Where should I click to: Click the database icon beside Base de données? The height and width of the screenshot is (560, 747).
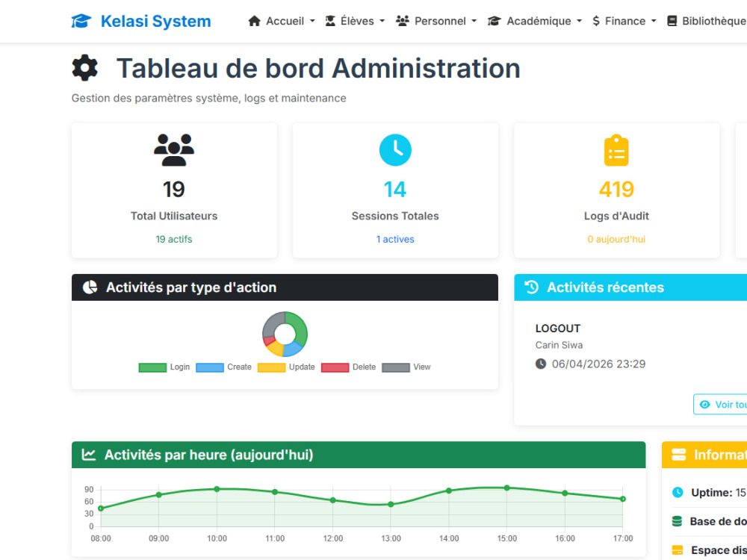(677, 521)
